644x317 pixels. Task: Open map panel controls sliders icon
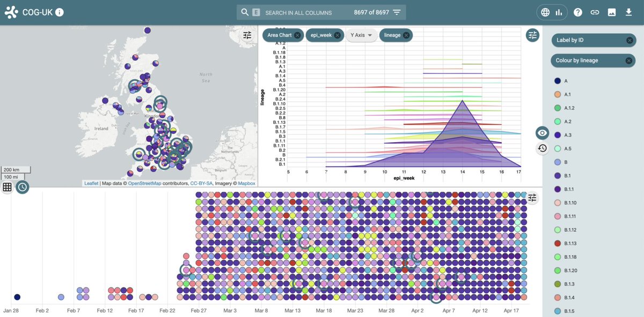247,35
